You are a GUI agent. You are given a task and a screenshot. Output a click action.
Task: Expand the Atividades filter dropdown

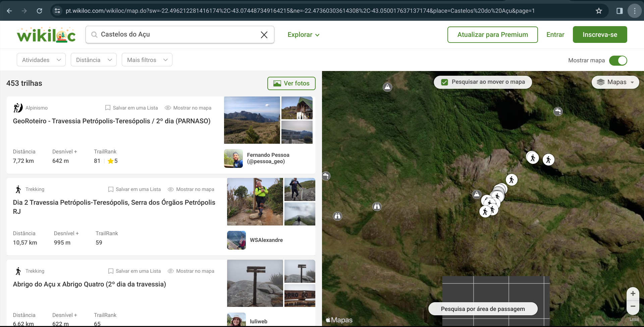pos(41,60)
